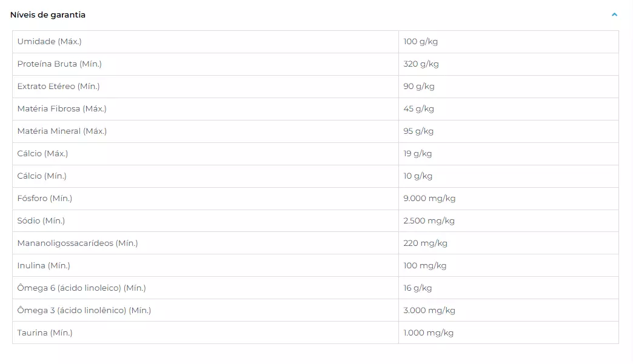Select the Matéria Mineral (Máx.) cell
The image size is (633, 364).
[206, 131]
